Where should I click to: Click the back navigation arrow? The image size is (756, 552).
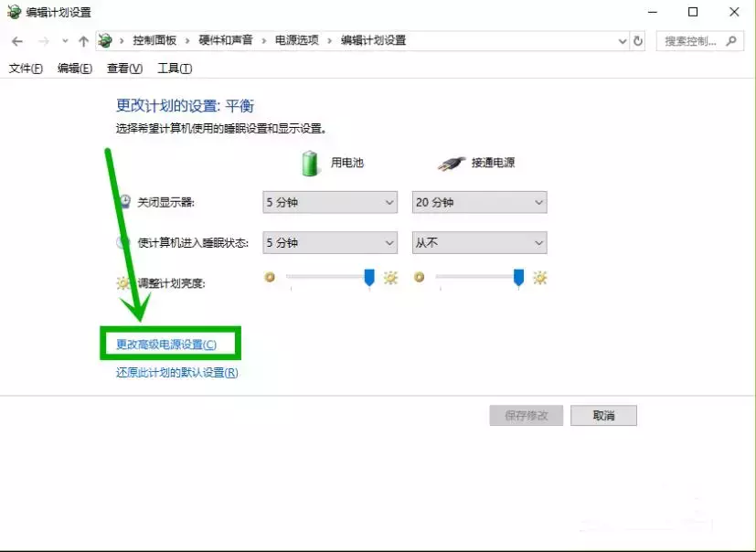click(16, 40)
